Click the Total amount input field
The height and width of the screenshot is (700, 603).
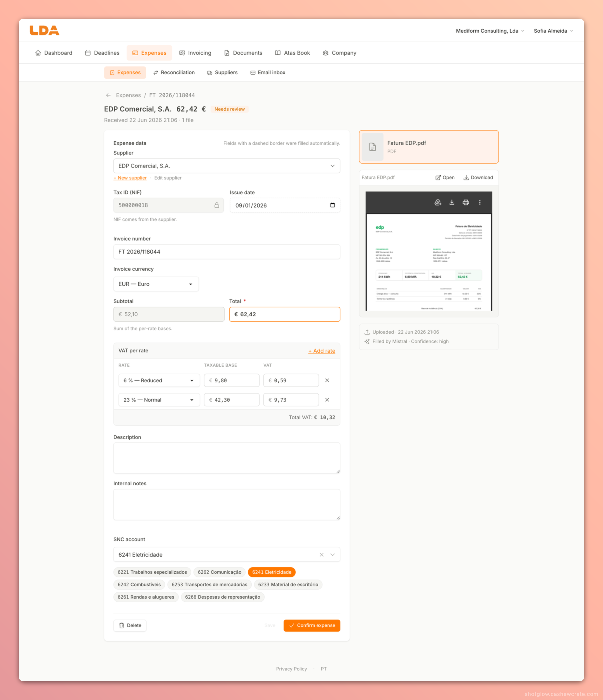point(285,314)
